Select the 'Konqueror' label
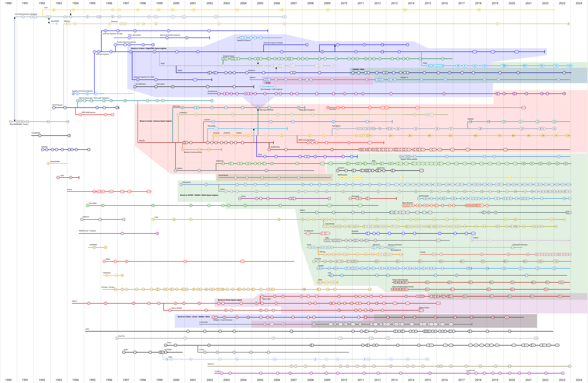Screen dimensions: 588x383 (x=187, y=182)
